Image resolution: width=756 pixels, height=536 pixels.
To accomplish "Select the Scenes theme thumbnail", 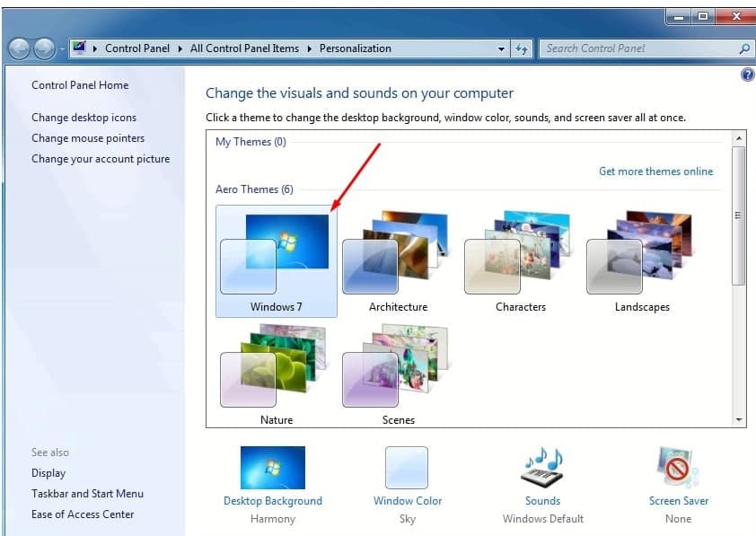I will [399, 373].
